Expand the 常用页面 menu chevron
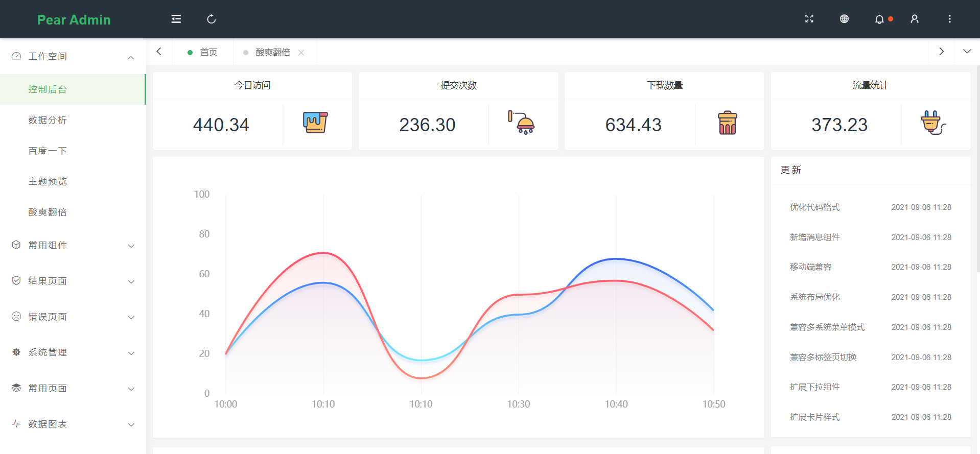 point(131,389)
